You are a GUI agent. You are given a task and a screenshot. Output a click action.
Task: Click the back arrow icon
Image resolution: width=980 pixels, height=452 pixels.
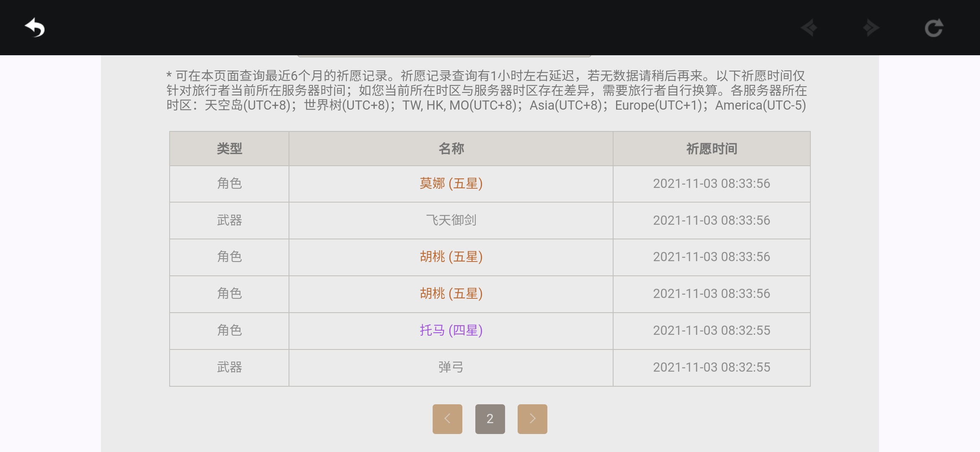(35, 28)
